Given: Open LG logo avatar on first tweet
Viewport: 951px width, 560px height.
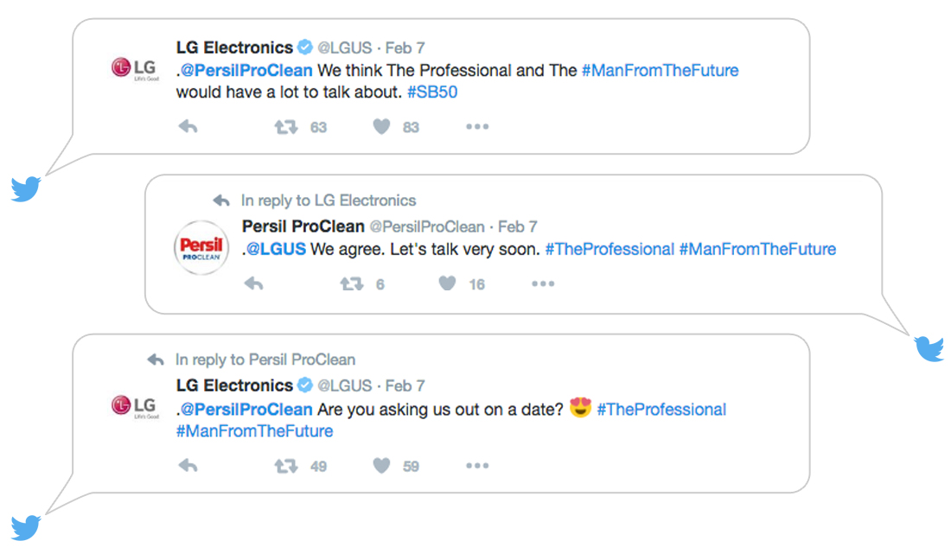Looking at the screenshot, I should point(135,69).
